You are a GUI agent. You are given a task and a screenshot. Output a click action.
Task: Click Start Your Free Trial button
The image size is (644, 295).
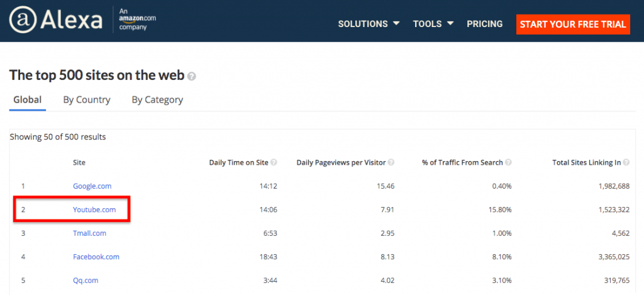click(573, 24)
